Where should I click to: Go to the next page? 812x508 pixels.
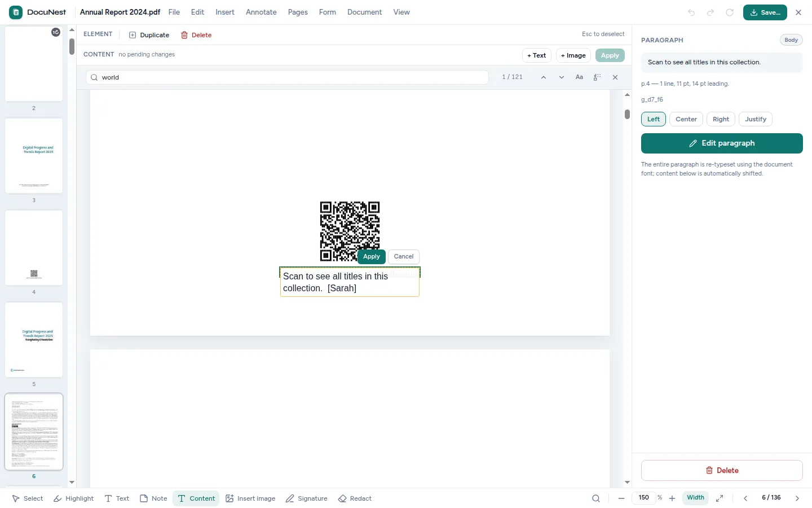pyautogui.click(x=797, y=498)
